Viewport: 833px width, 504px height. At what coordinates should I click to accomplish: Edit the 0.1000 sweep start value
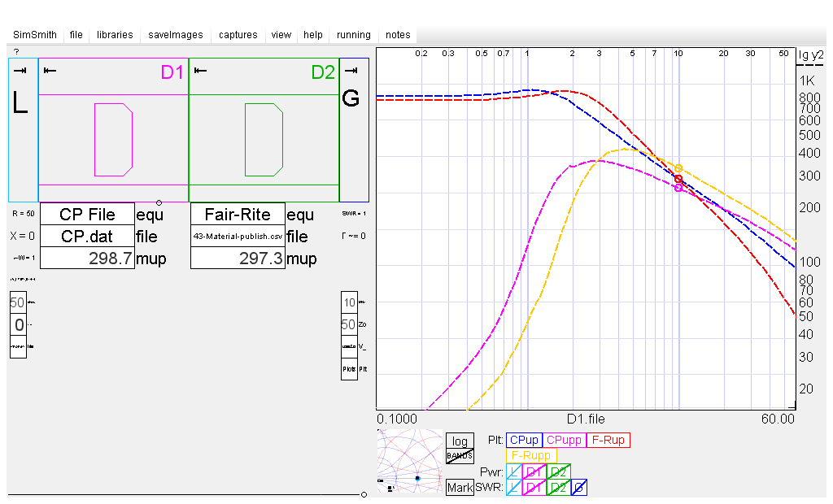397,419
